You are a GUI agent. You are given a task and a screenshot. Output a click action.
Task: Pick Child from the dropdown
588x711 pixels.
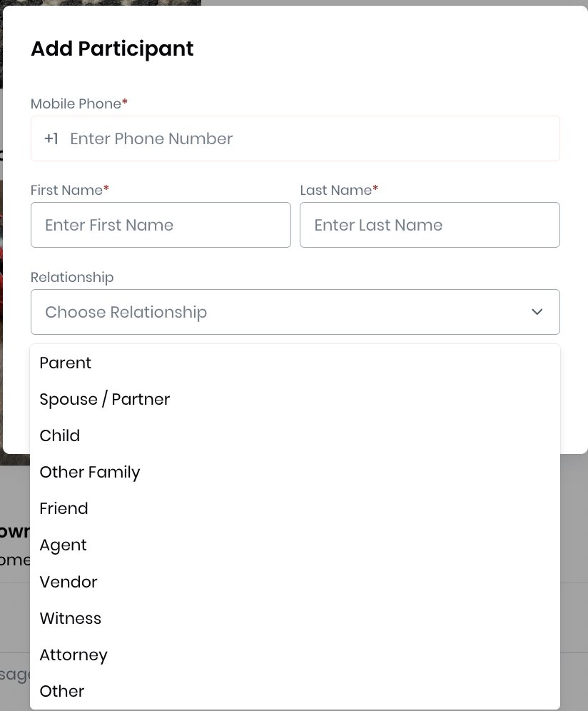60,435
